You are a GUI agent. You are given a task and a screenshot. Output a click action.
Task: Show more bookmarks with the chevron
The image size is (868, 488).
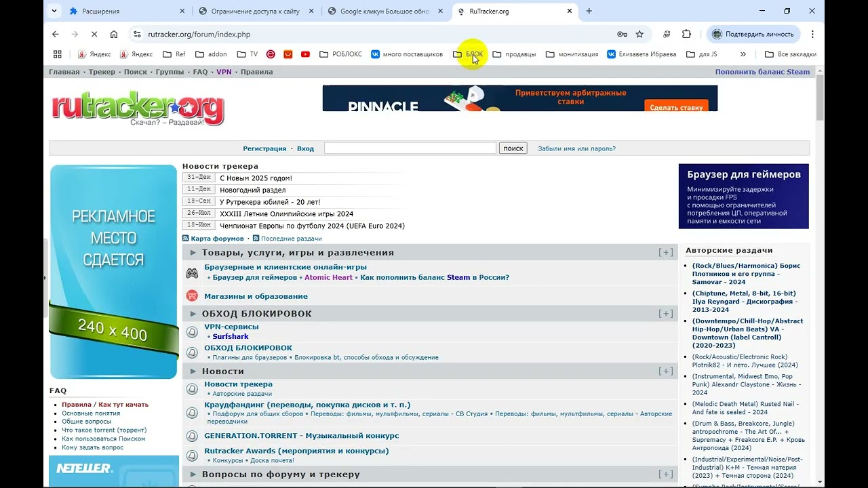pos(743,54)
